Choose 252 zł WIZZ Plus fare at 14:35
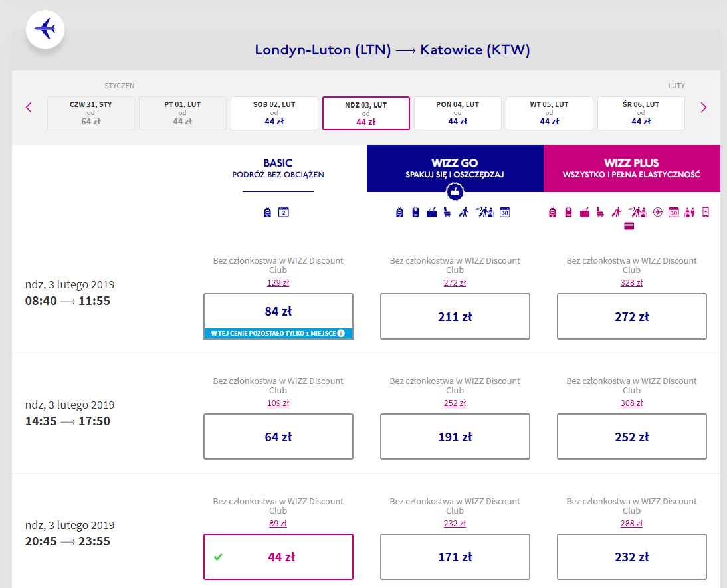727x588 pixels. click(631, 437)
